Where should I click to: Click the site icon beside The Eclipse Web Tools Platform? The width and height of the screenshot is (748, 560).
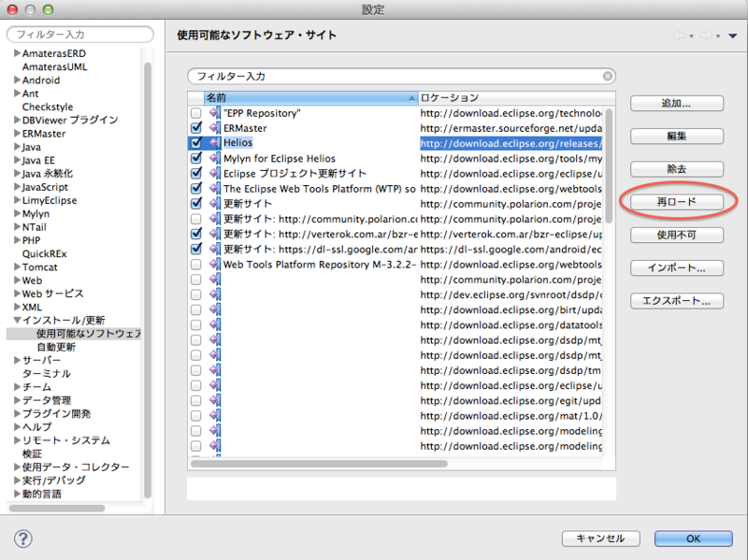[x=215, y=189]
